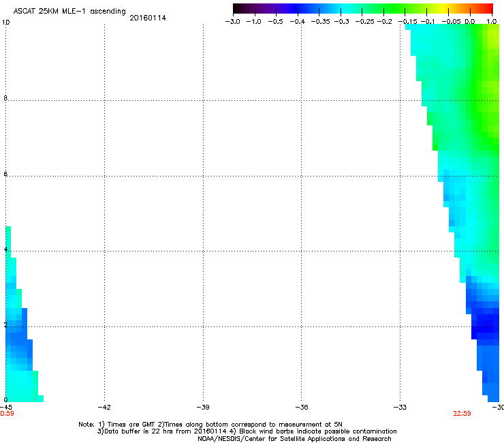Click the color bar label -0.35

(x=320, y=22)
